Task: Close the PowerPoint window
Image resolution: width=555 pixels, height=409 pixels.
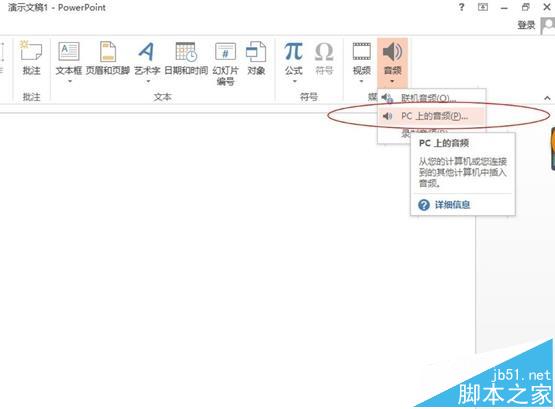Action: coord(547,7)
